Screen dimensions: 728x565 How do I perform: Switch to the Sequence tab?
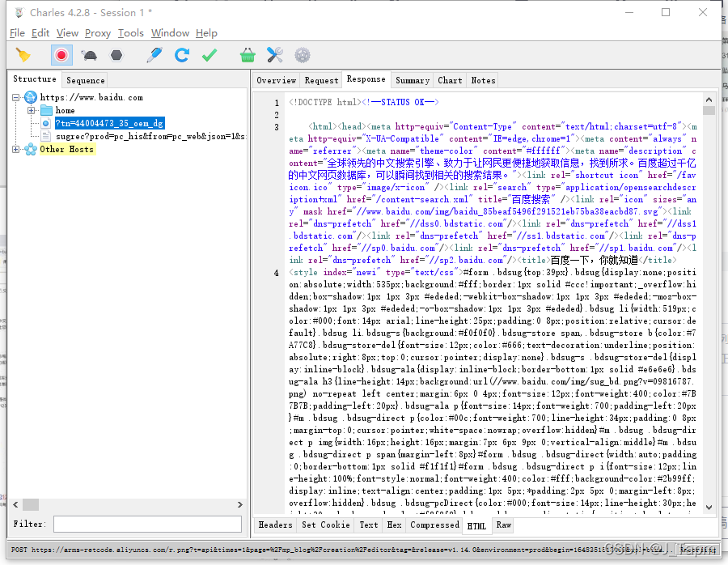[86, 80]
